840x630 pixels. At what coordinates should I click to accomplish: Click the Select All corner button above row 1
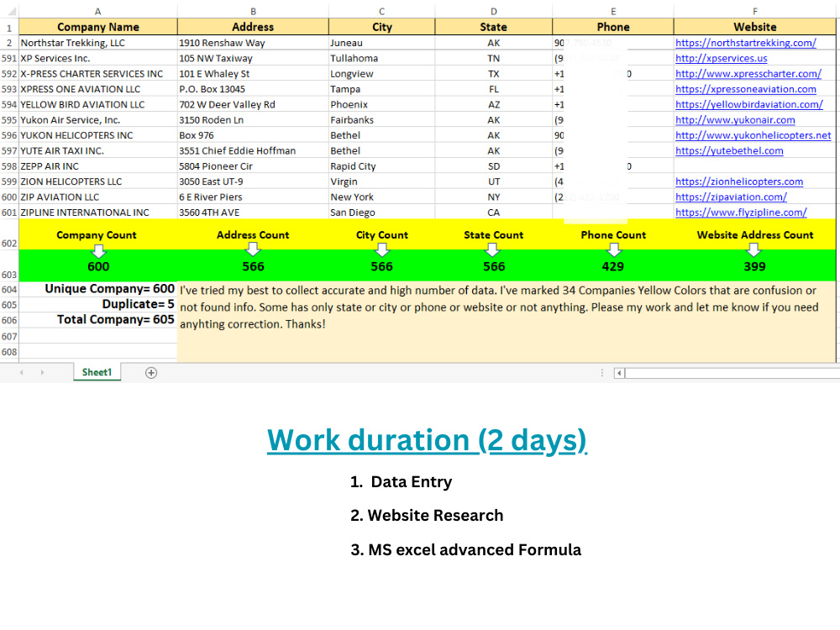pos(8,11)
